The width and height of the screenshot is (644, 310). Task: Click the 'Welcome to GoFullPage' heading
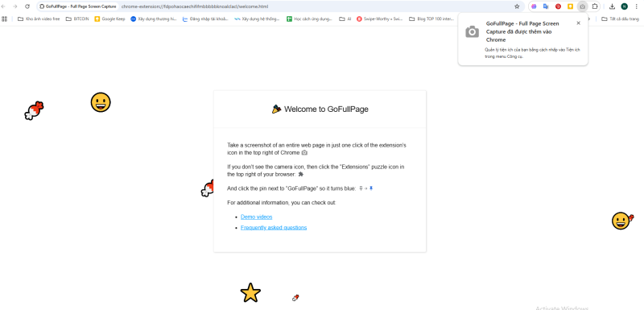326,110
